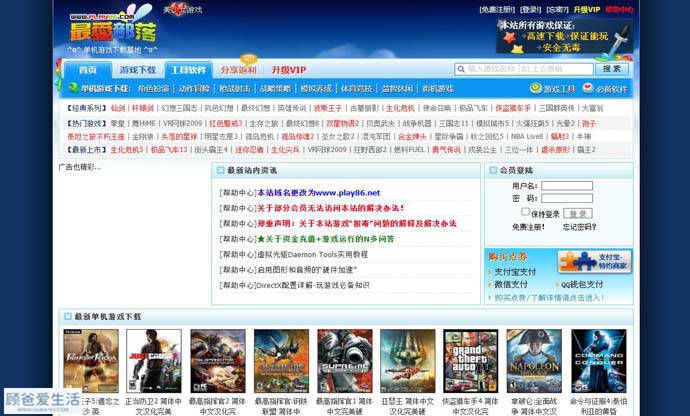Viewport: 690px width, 416px height.
Task: Select the 角色扮演 game category
Action: pos(154,88)
